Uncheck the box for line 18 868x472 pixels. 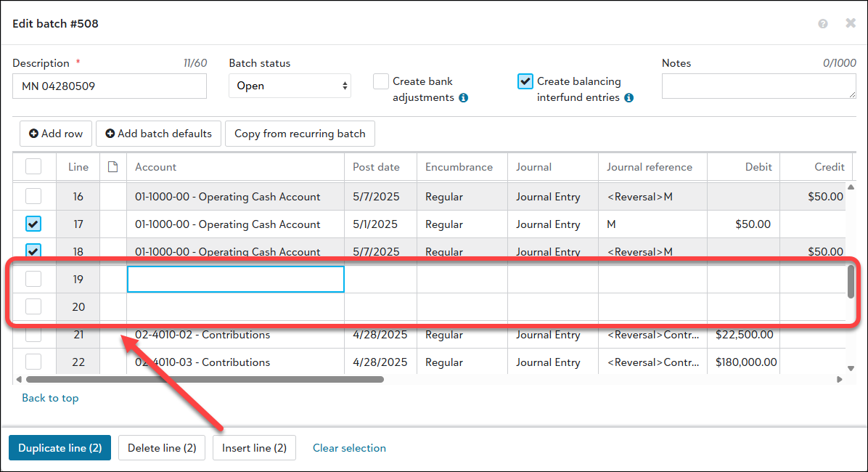(33, 251)
